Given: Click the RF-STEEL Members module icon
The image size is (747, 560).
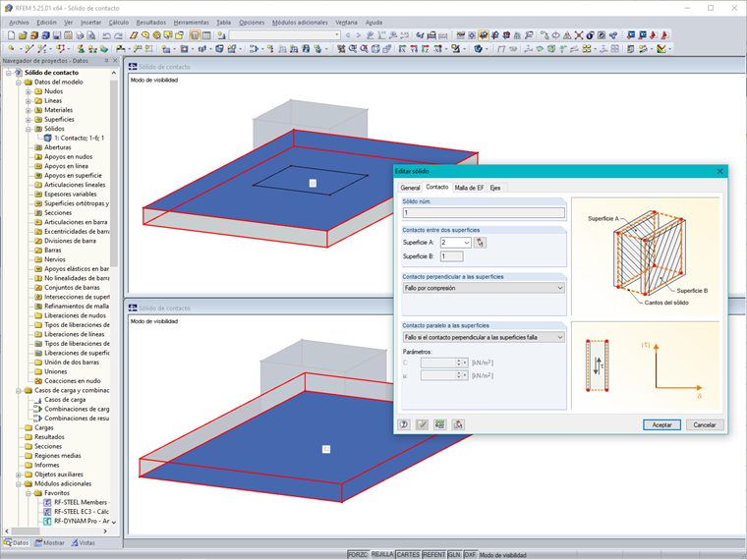Looking at the screenshot, I should [47, 502].
